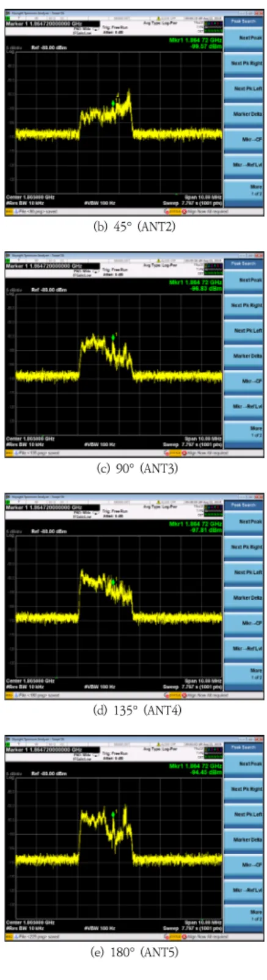
Task: Click Mkr→CF softkey in 180° (ANT5) analyzer
Action: (x=244, y=865)
